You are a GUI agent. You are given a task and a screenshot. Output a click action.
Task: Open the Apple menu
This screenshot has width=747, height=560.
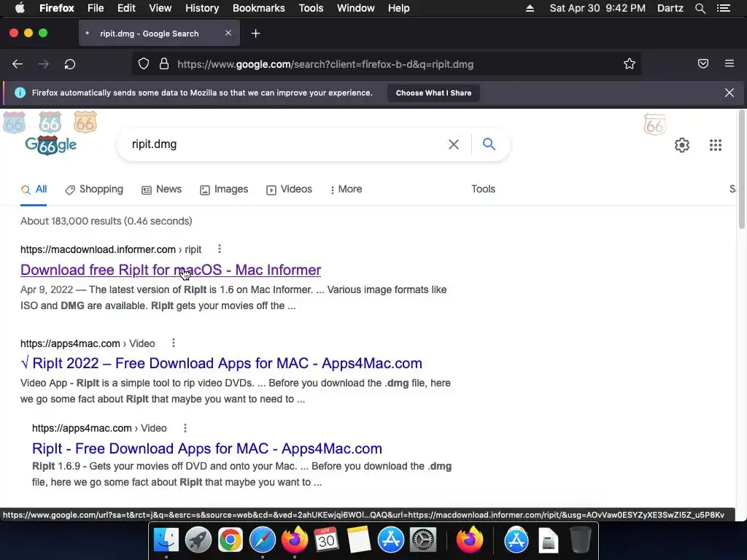point(20,8)
